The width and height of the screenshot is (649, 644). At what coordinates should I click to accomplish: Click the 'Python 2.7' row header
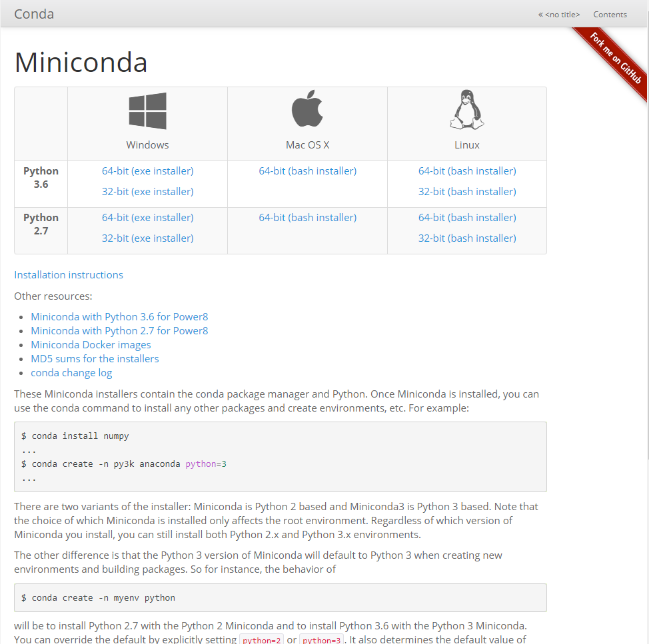[41, 224]
